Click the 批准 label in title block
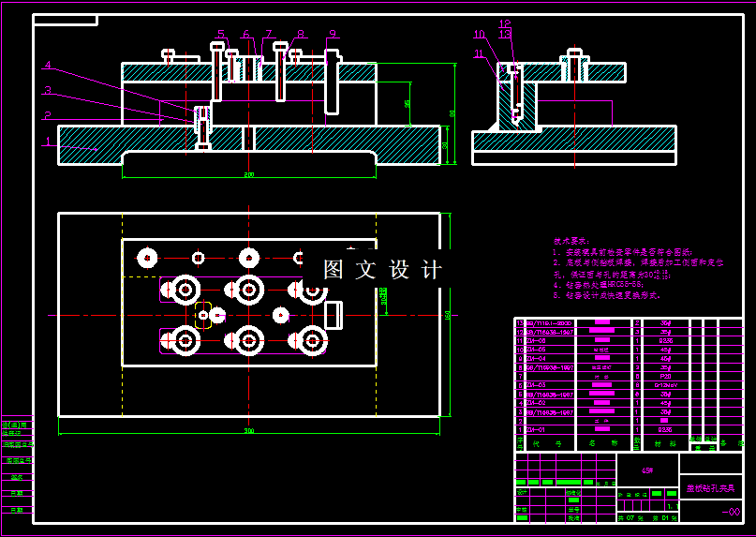The height and width of the screenshot is (537, 756). tap(572, 517)
